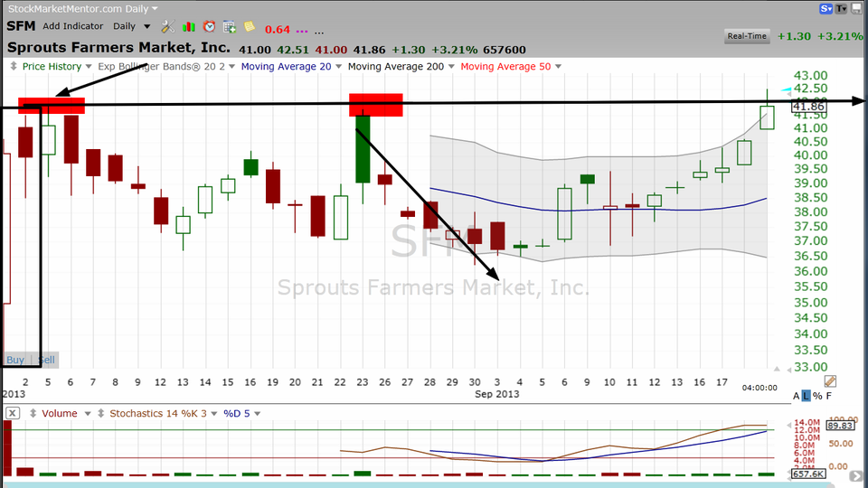Select the % percent scale option
The height and width of the screenshot is (488, 868).
(x=817, y=396)
